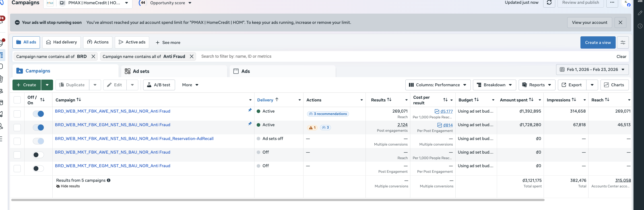Image resolution: width=644 pixels, height=210 pixels.
Task: Enable the last EGM campaign that is off
Action: click(x=39, y=169)
